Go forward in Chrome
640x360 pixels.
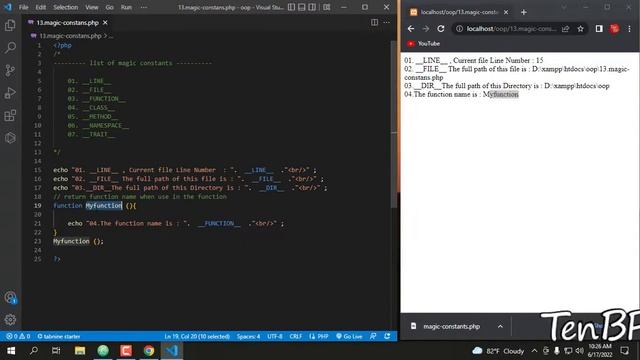pyautogui.click(x=426, y=29)
